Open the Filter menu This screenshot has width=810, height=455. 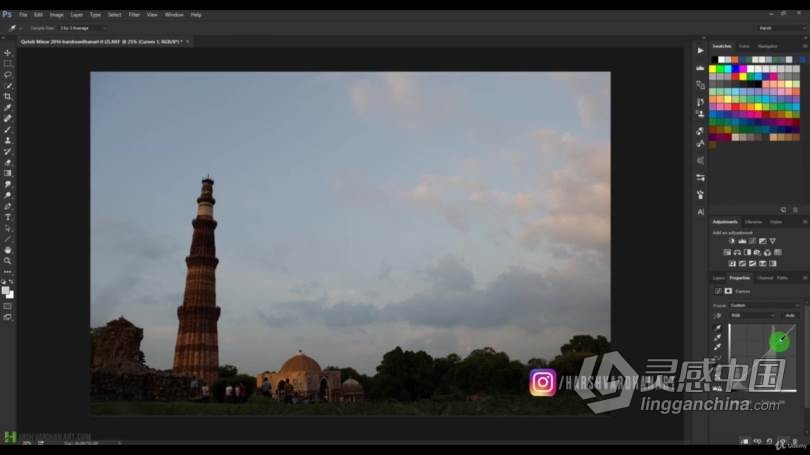(134, 15)
